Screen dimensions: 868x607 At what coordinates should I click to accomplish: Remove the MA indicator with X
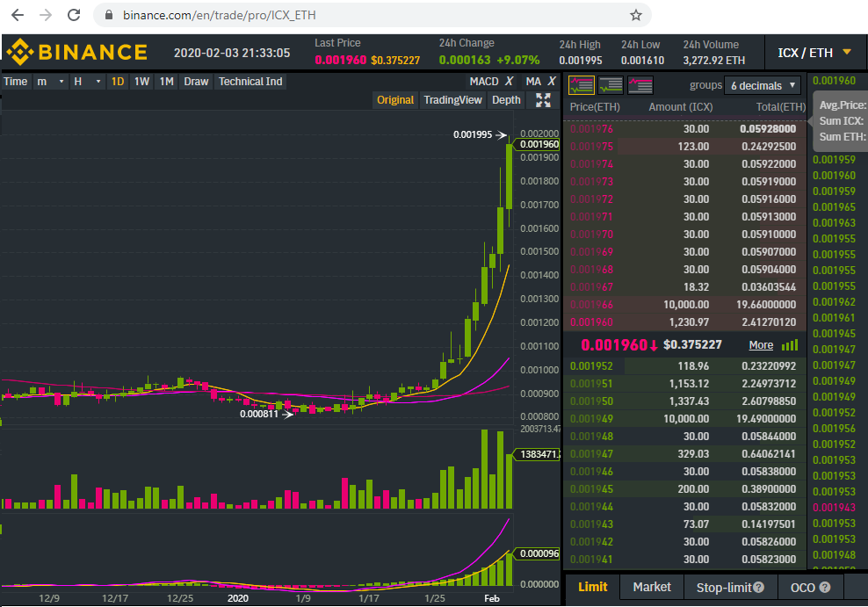pyautogui.click(x=552, y=82)
